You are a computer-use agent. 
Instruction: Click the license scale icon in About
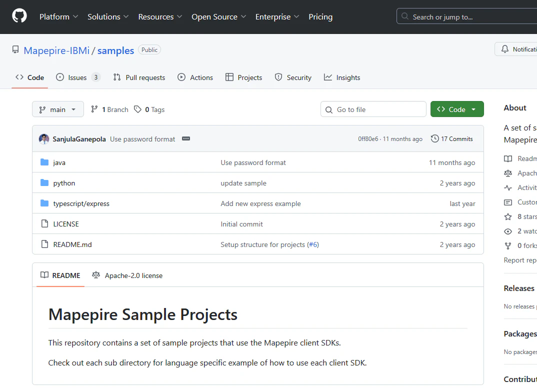click(x=508, y=173)
